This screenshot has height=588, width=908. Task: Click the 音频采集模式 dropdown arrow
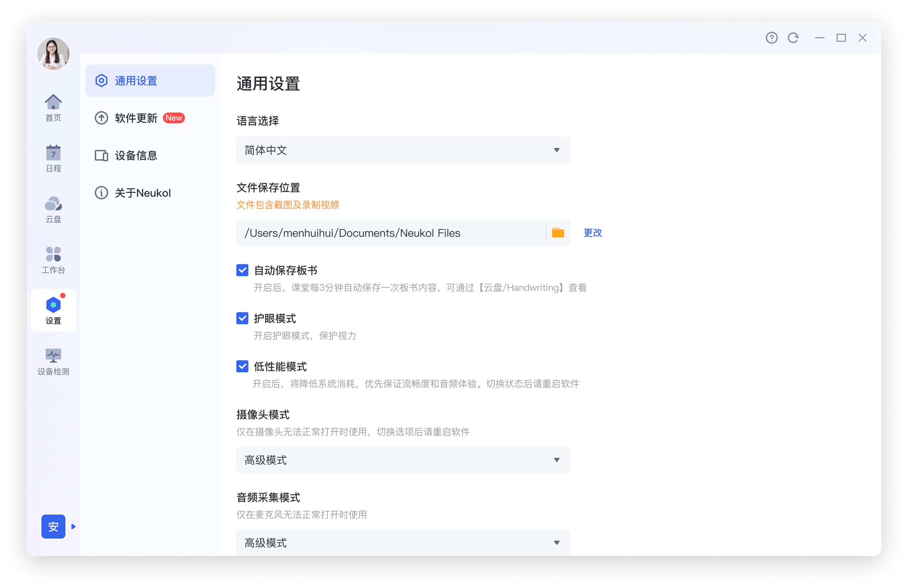pos(556,543)
